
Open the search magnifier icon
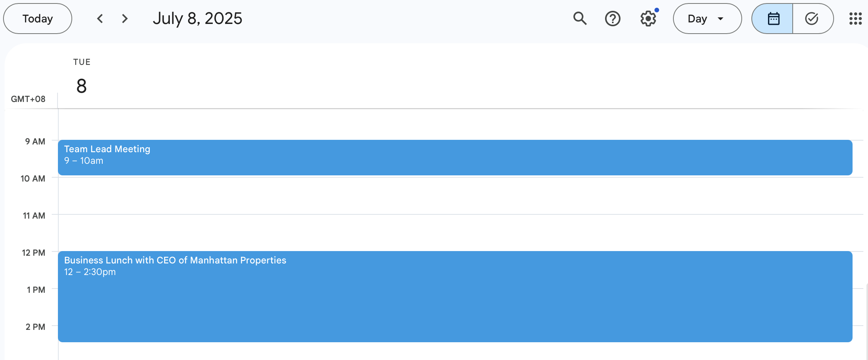tap(580, 19)
